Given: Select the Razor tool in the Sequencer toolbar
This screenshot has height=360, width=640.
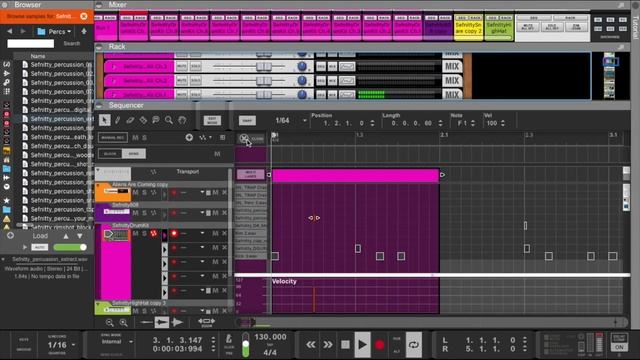Looking at the screenshot, I should coord(143,120).
